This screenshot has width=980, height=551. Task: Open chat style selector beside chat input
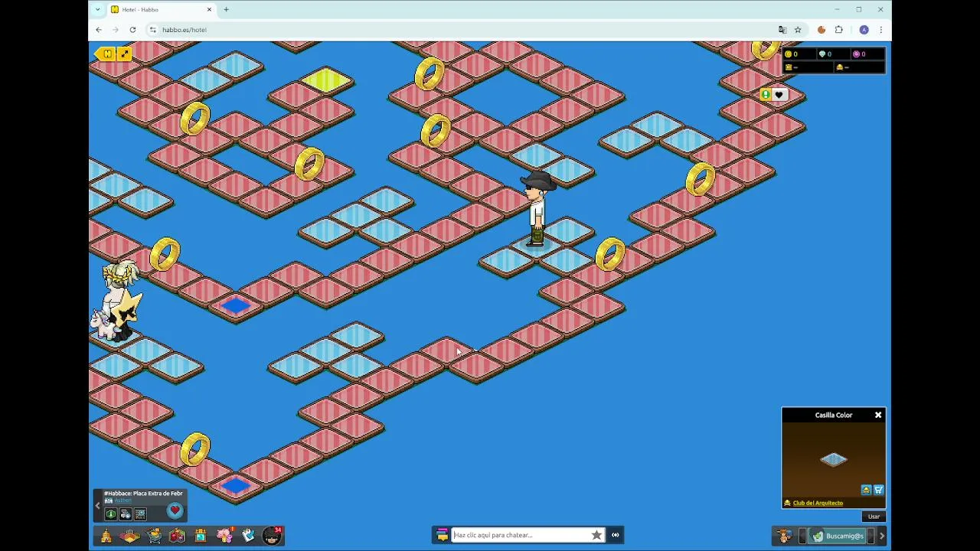(442, 535)
